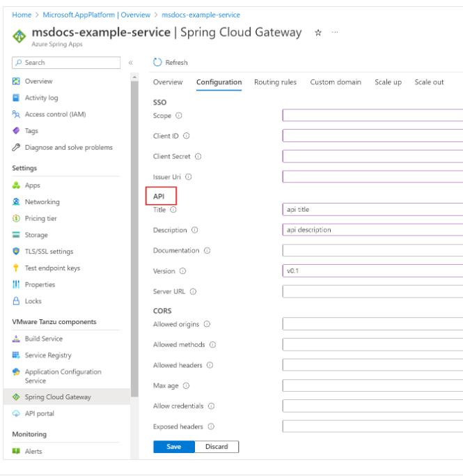The image size is (463, 476).
Task: Click the API Description field
Action: pos(372,230)
